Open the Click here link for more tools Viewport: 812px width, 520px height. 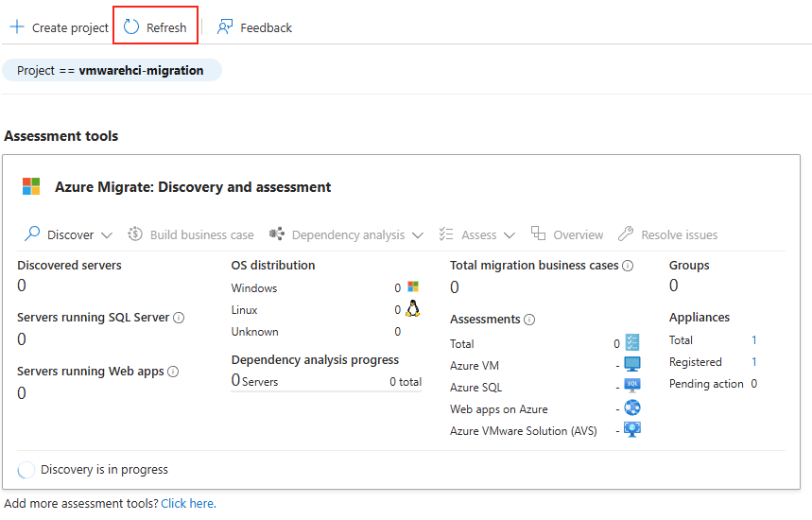coord(188,503)
